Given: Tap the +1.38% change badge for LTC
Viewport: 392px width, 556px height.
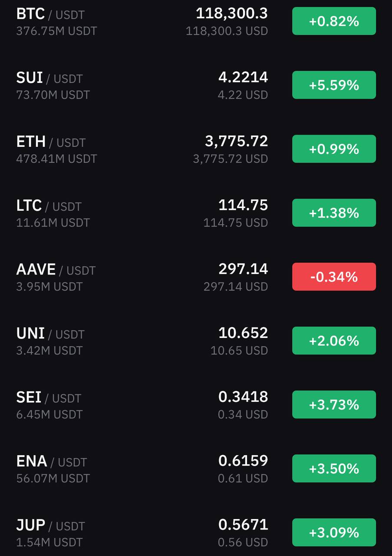Looking at the screenshot, I should coord(334,213).
